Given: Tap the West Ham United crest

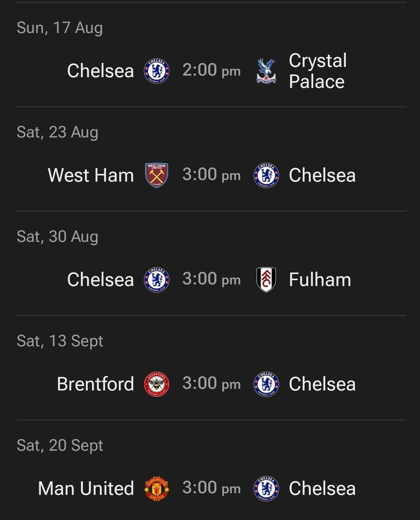Looking at the screenshot, I should 157,175.
